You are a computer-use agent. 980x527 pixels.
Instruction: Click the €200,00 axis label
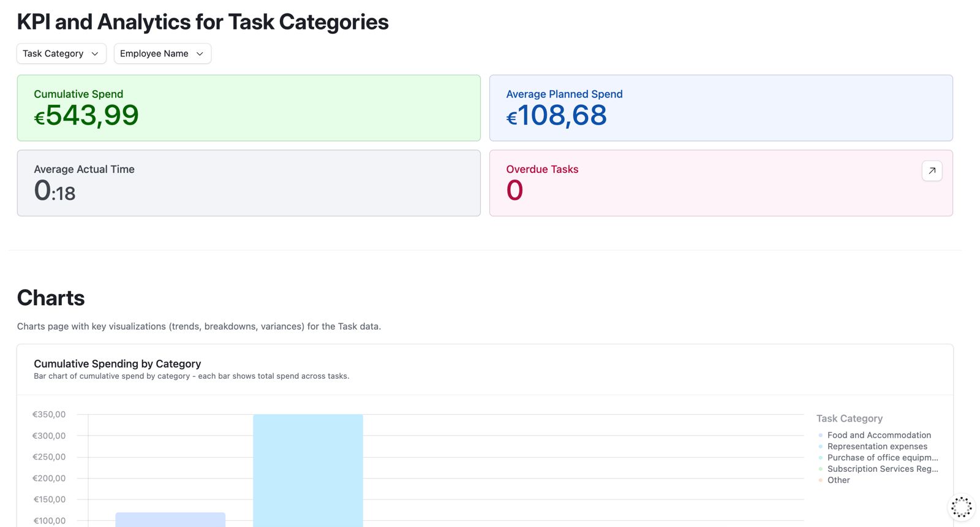pyautogui.click(x=49, y=478)
